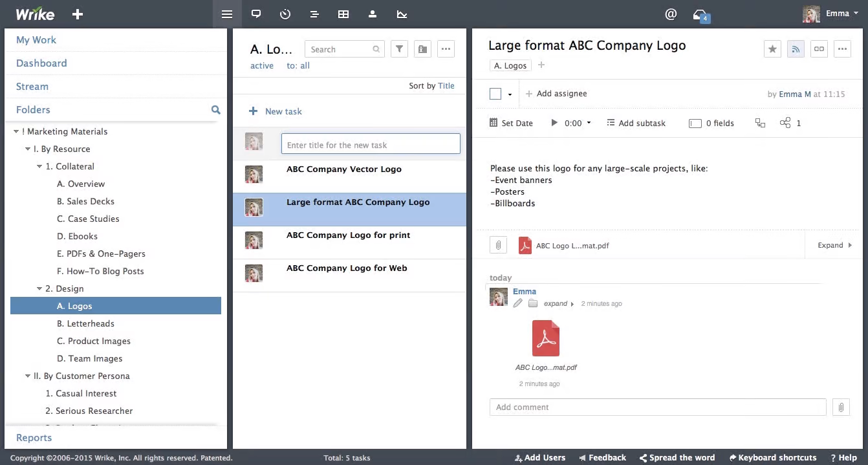Collapse the II. By Customer Persona folder

click(28, 376)
